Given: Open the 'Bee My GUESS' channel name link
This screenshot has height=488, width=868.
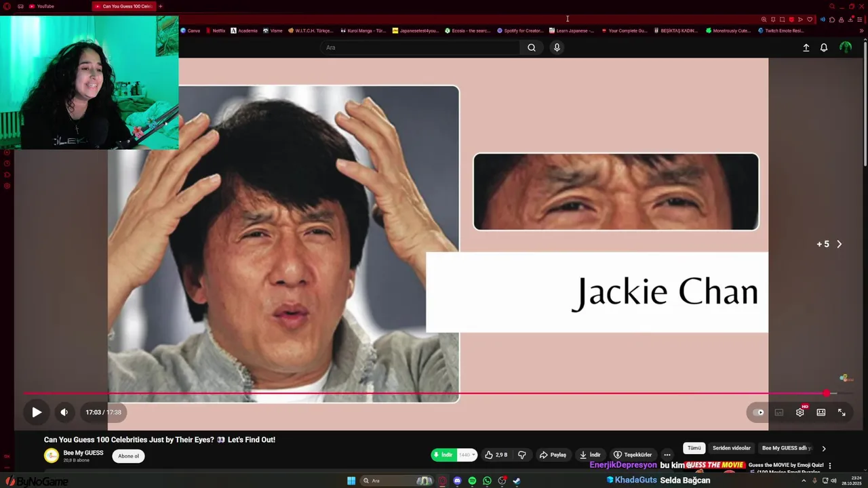Looking at the screenshot, I should (83, 453).
